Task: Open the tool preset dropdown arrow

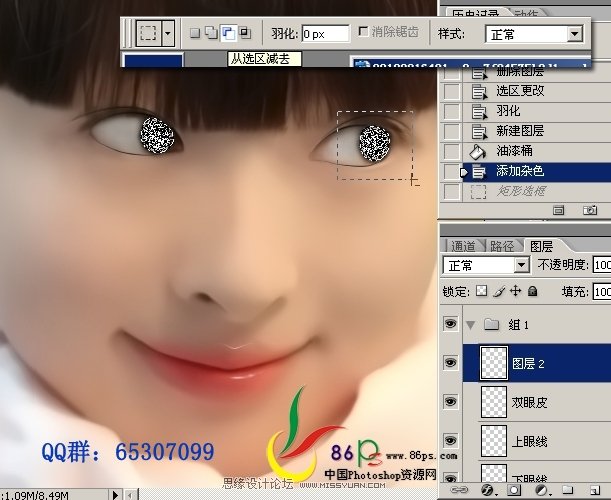Action: point(168,33)
